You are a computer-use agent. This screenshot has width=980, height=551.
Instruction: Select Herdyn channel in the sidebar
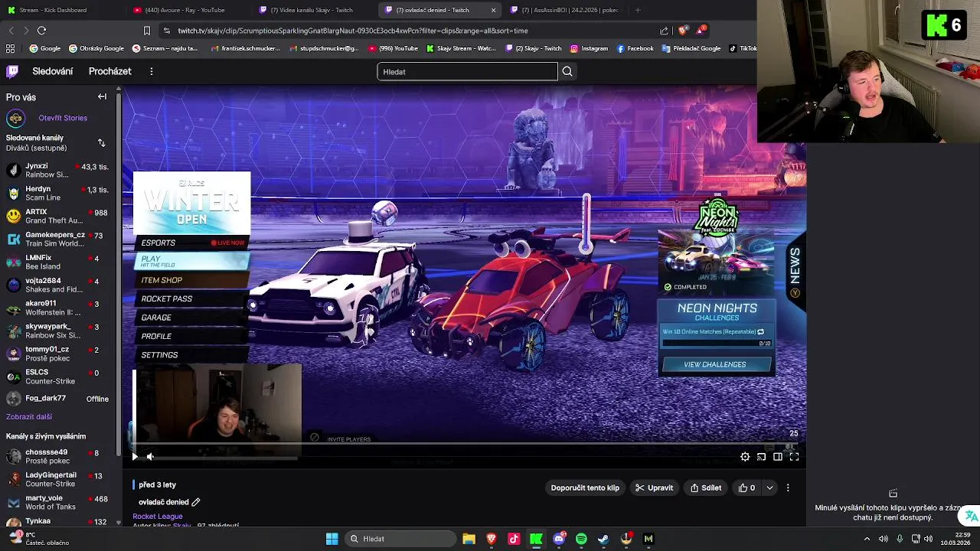coord(57,193)
